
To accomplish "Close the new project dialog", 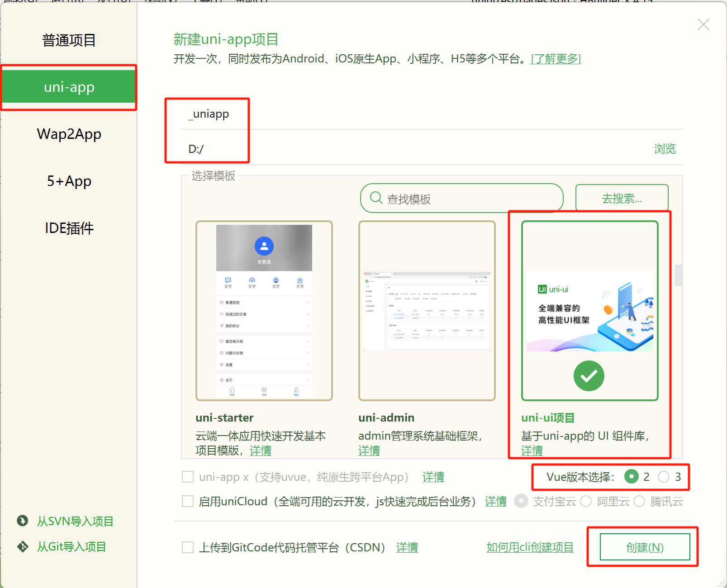I will point(703,24).
